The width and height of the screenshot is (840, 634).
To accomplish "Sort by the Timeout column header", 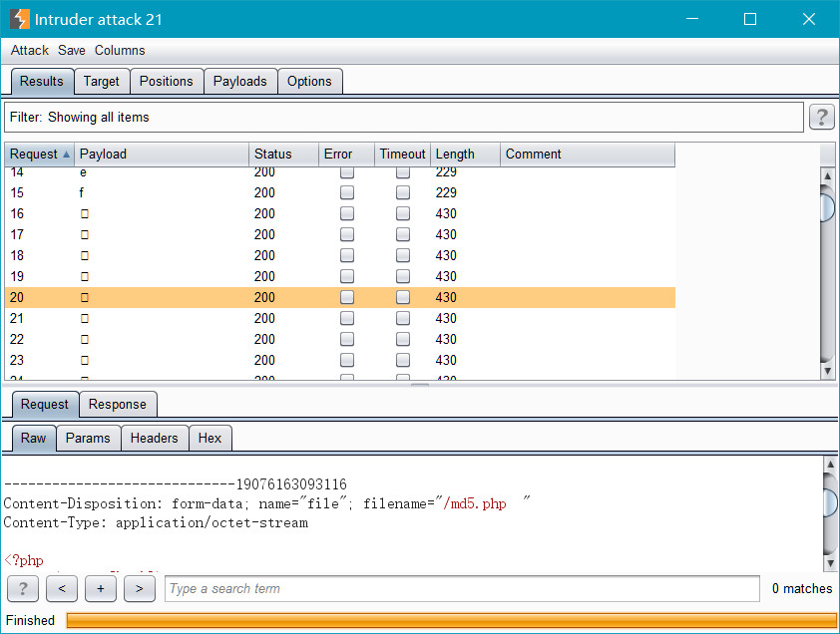I will (402, 155).
